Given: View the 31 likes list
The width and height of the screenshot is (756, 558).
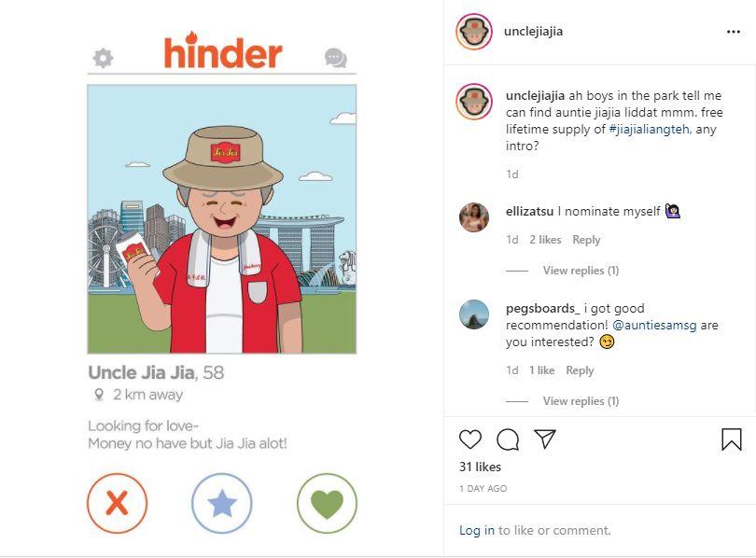Looking at the screenshot, I should pyautogui.click(x=481, y=467).
